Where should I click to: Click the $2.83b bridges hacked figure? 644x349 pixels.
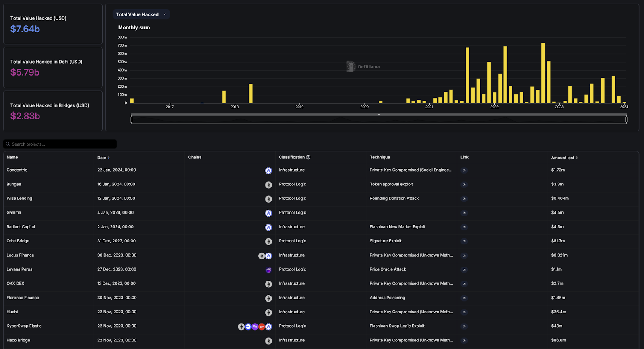pyautogui.click(x=25, y=116)
